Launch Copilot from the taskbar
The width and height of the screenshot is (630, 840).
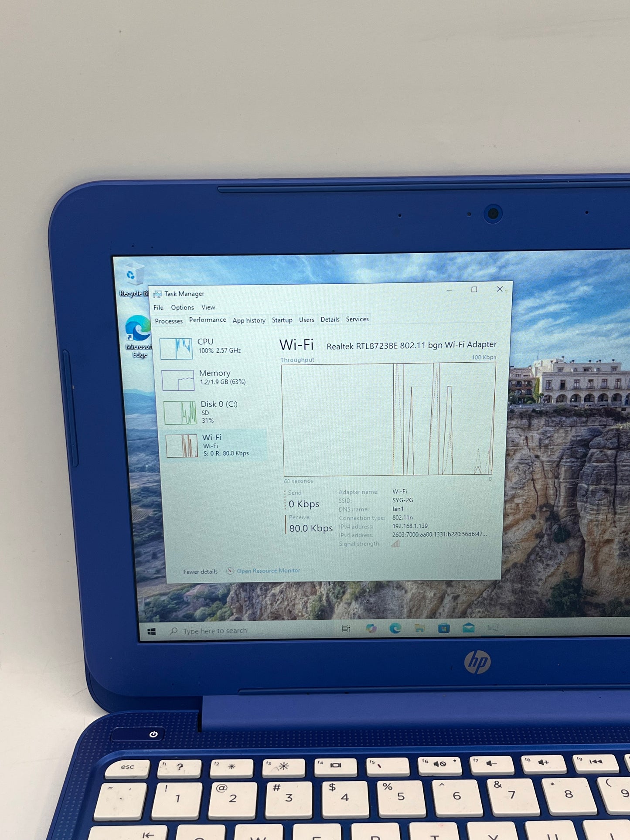[x=371, y=628]
